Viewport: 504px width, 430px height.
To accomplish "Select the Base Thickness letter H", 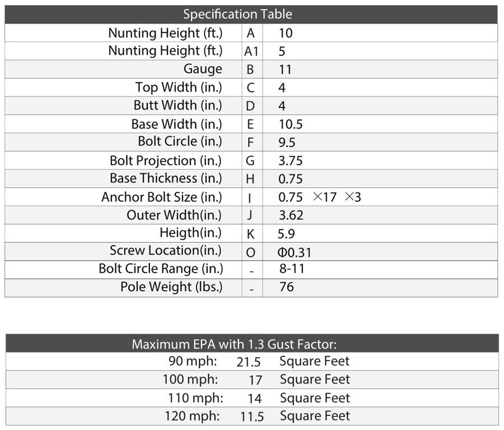I will [x=250, y=179].
